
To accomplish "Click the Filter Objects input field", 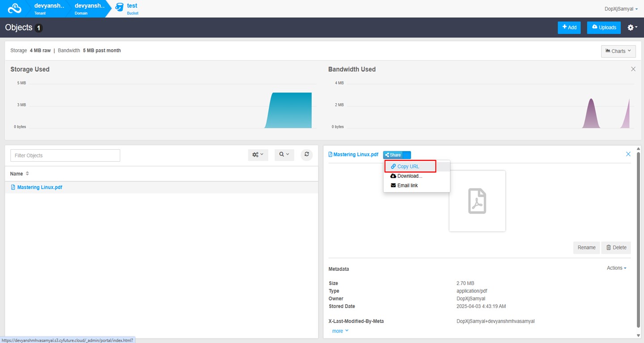I will pos(65,155).
